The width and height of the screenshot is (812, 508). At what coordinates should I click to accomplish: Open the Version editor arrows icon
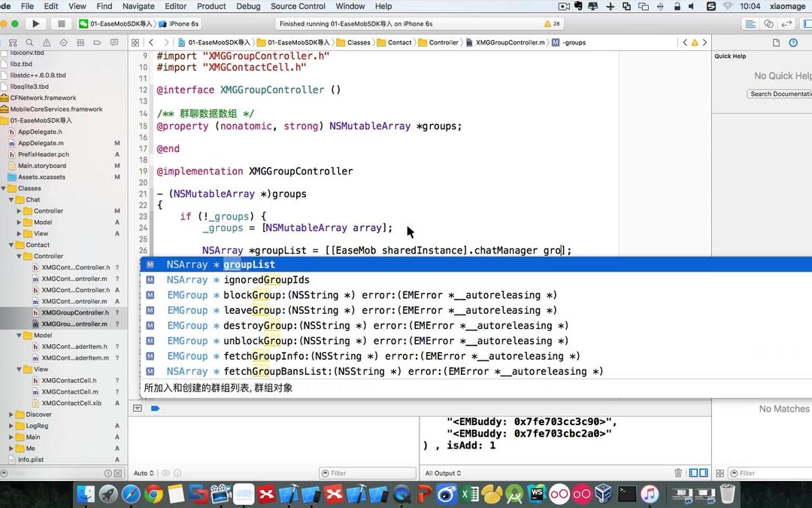(786, 23)
